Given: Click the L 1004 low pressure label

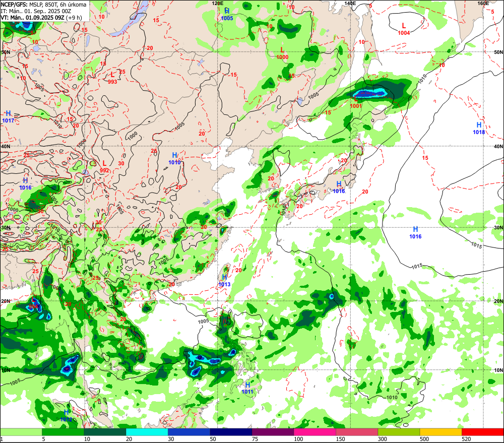Looking at the screenshot, I should click(404, 29).
